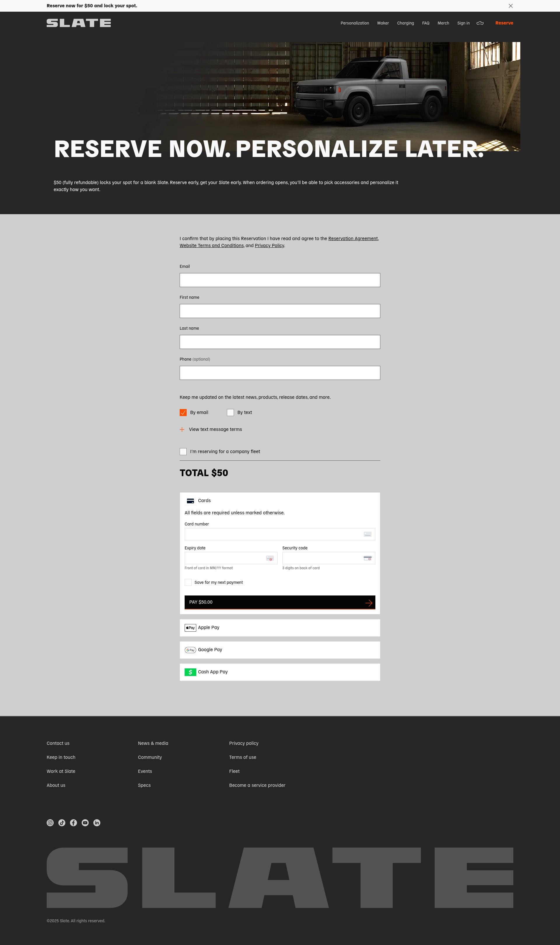
Task: Open Facebook social link
Action: tap(73, 823)
